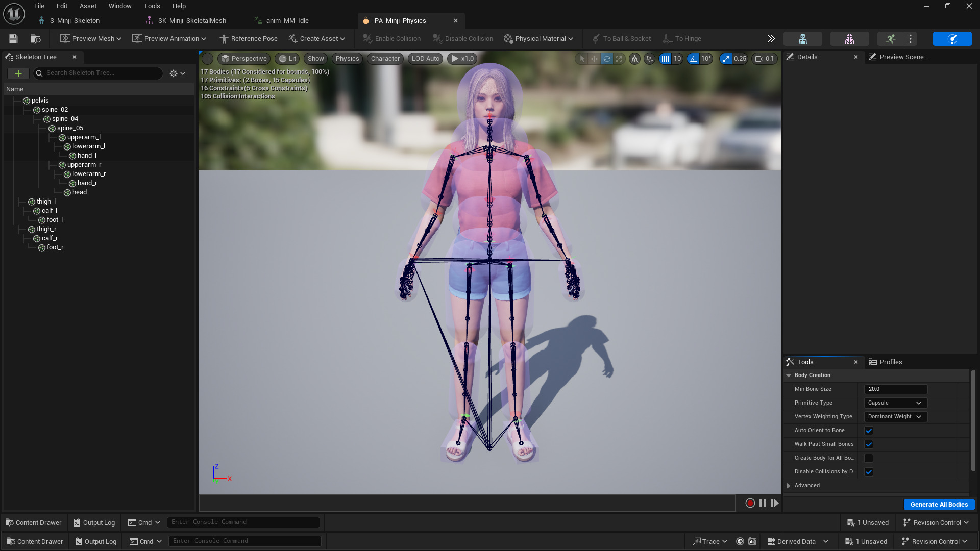Open the Vertex Weighting Type dropdown
Viewport: 980px width, 551px height.
[895, 417]
